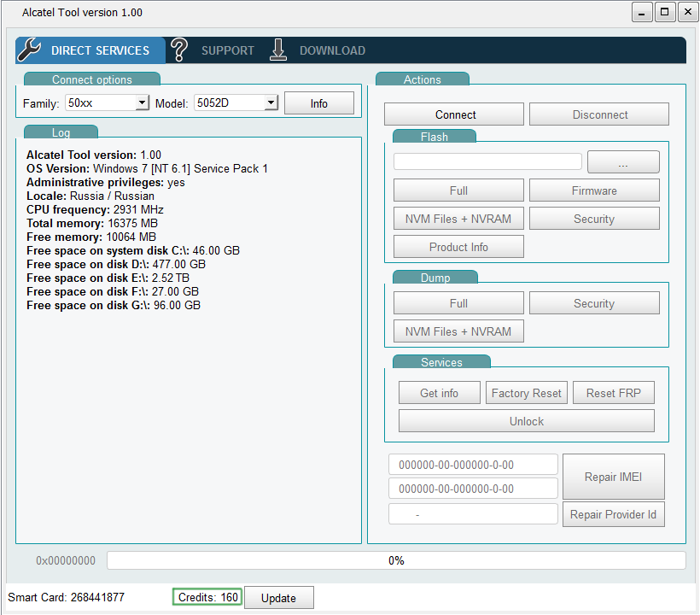Click the Update credits button
The image size is (700, 615).
click(278, 598)
